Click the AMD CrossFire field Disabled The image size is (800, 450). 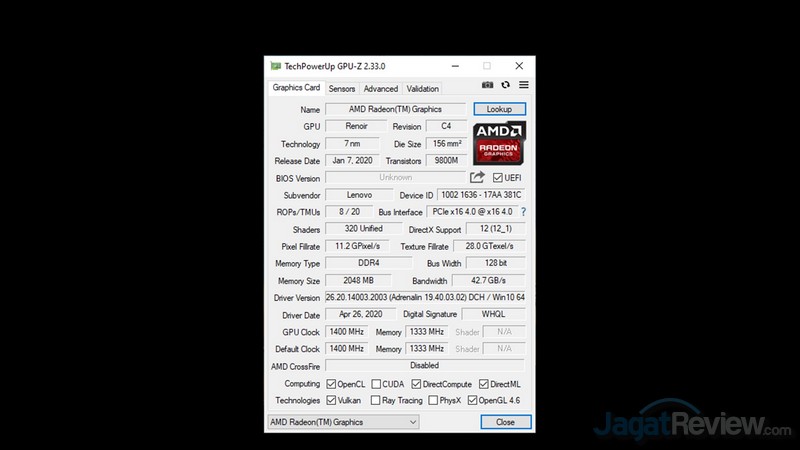[424, 365]
